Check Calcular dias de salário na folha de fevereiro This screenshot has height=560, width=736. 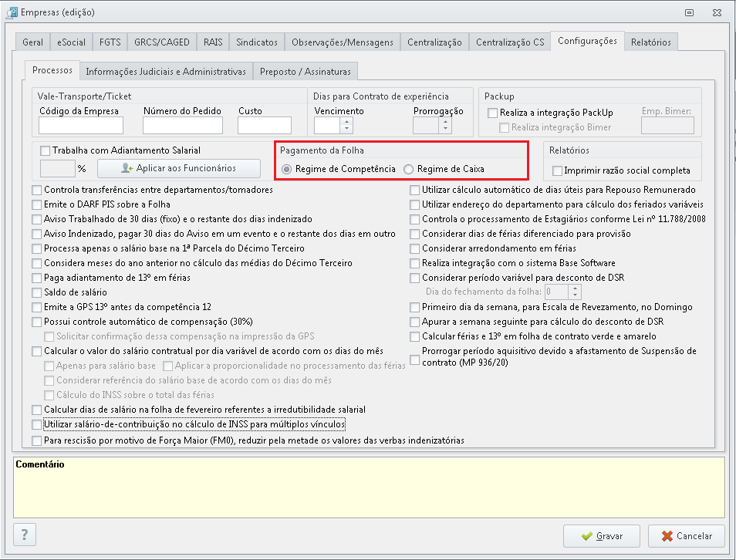(36, 410)
